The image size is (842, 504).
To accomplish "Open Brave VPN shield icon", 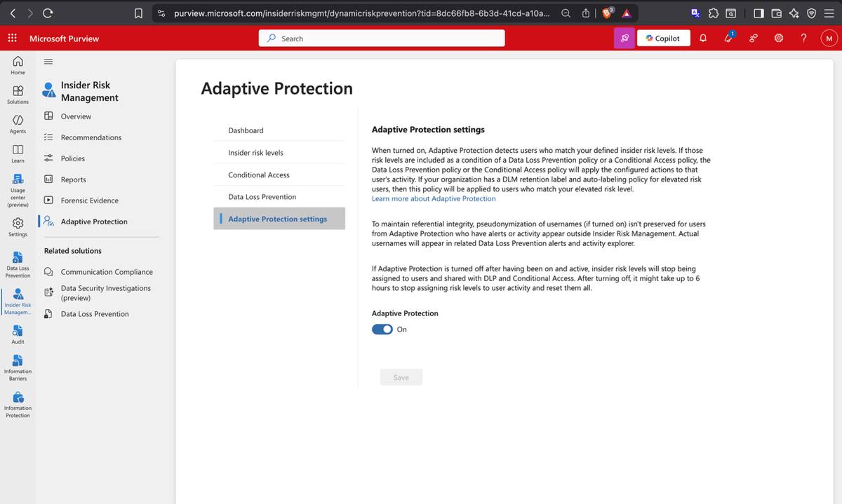I will click(811, 13).
